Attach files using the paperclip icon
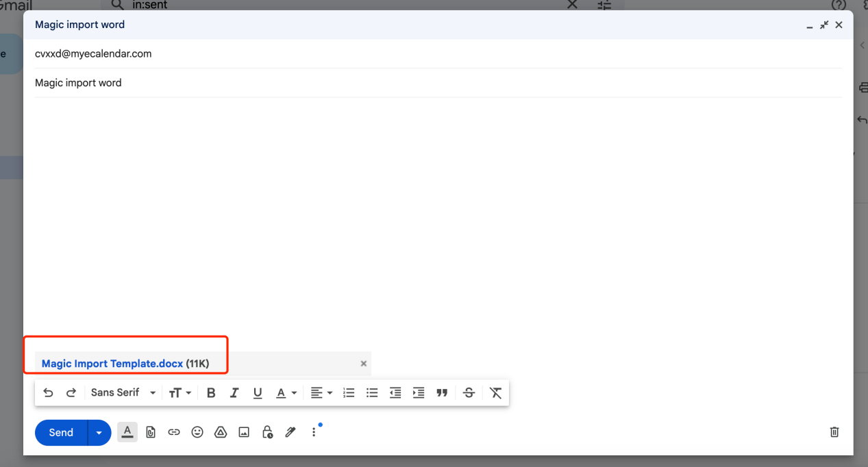Image resolution: width=868 pixels, height=467 pixels. [x=151, y=432]
